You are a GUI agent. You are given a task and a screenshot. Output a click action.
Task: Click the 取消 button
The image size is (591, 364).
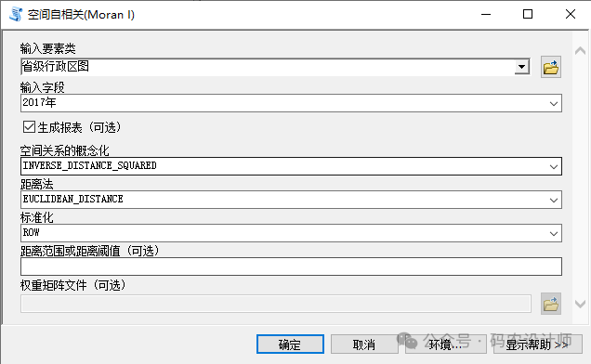(364, 344)
